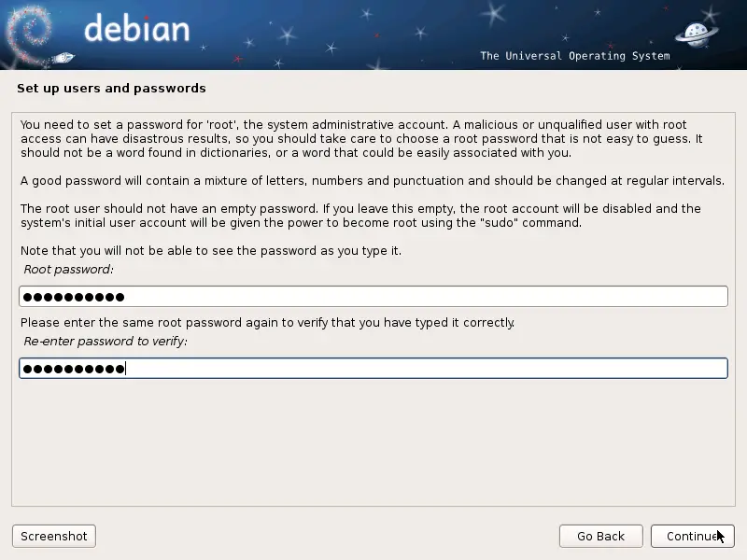Focus the Root password field

tap(373, 297)
